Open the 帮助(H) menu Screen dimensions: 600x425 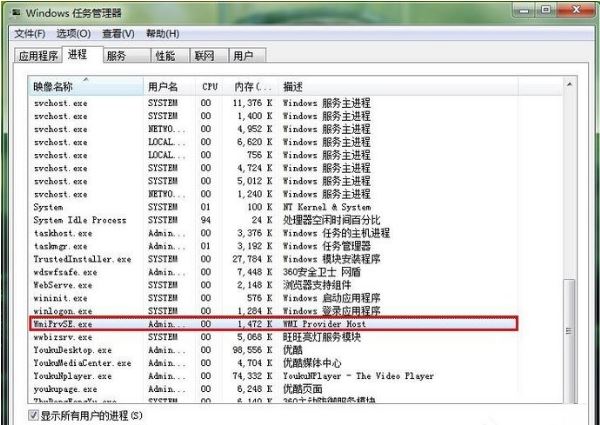[163, 34]
